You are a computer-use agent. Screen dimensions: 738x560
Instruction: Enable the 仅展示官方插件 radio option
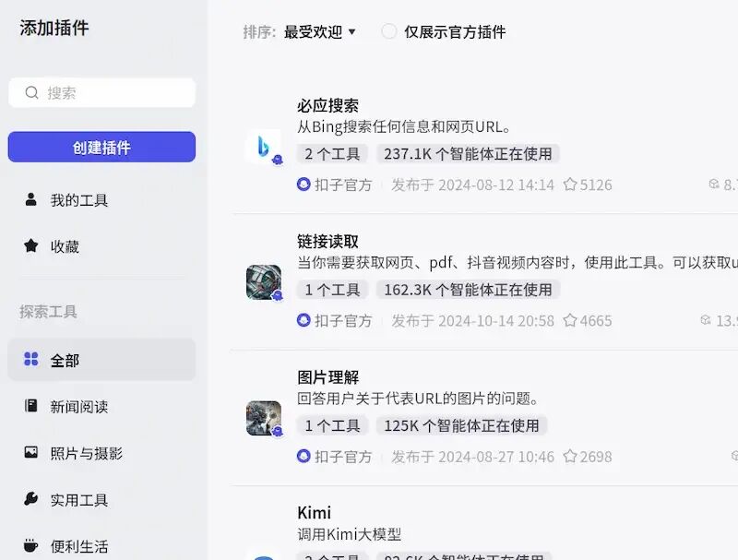click(389, 31)
